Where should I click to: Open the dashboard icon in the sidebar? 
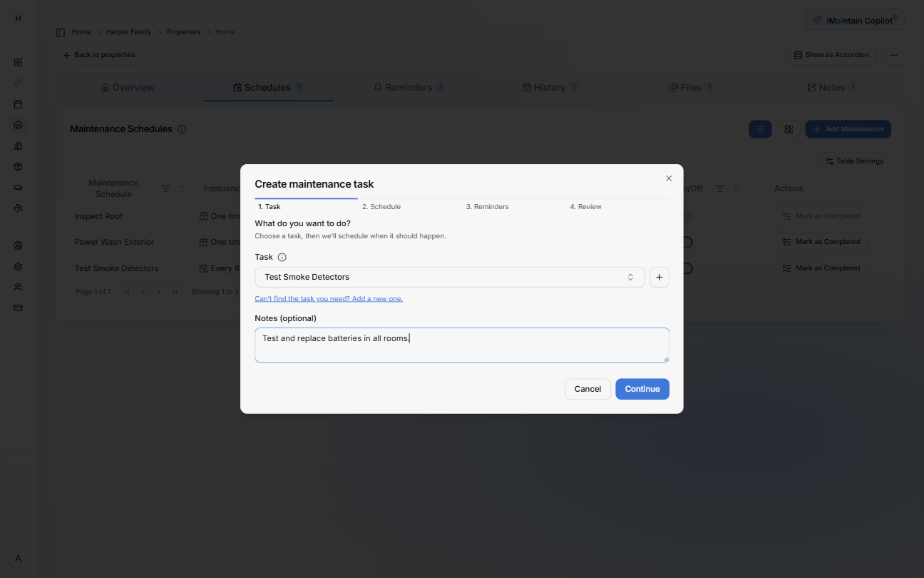(x=18, y=62)
